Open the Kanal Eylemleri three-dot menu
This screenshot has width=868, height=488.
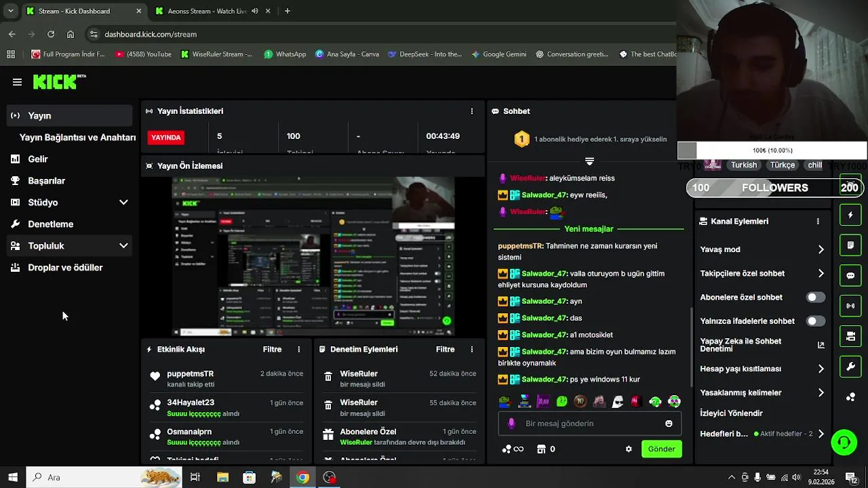pyautogui.click(x=818, y=221)
